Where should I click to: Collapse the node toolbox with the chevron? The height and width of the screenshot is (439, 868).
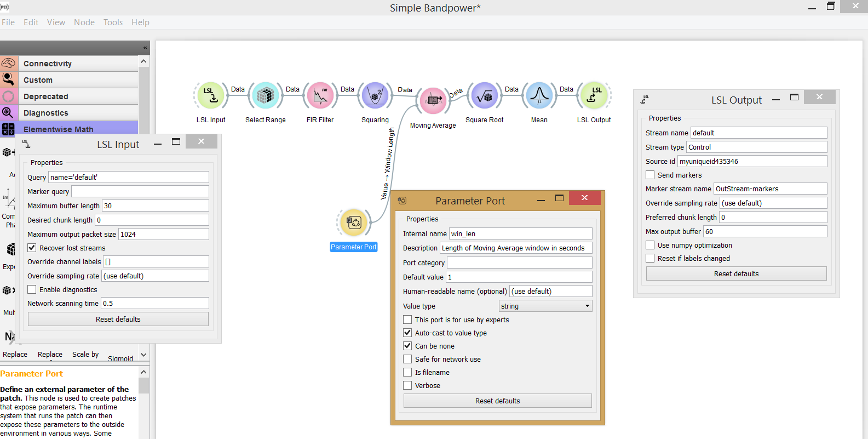[x=145, y=48]
